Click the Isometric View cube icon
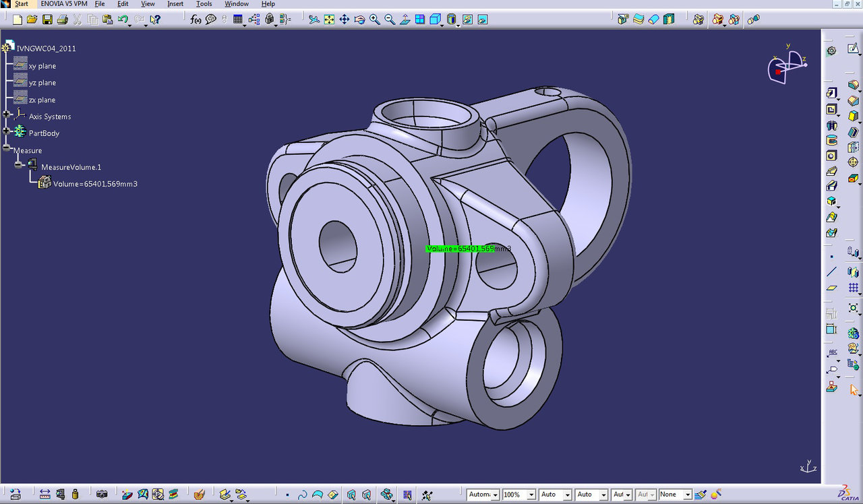The image size is (863, 504). pos(436,20)
